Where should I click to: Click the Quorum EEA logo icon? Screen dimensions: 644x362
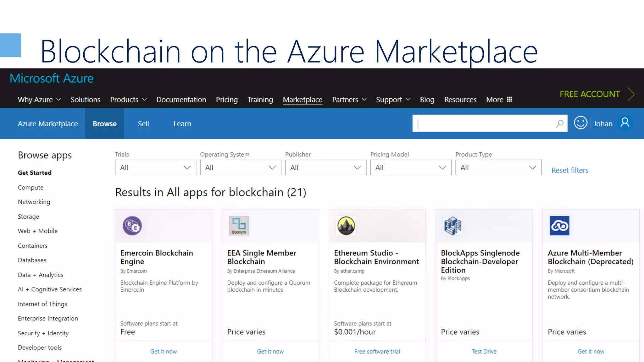coord(239,226)
